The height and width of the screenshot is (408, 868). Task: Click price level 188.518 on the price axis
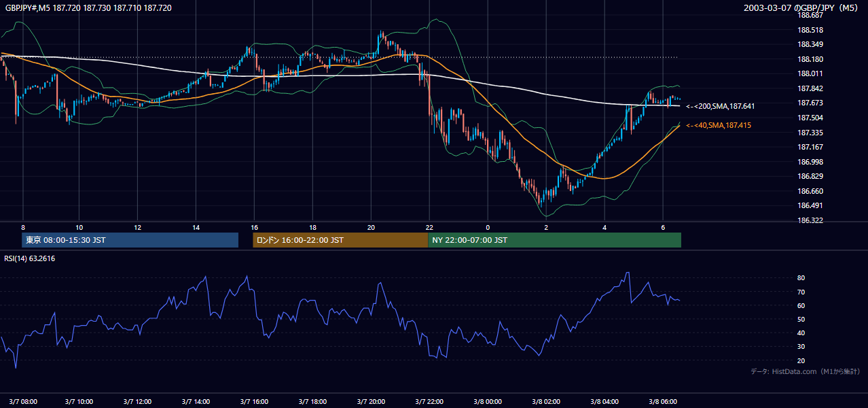pyautogui.click(x=810, y=30)
